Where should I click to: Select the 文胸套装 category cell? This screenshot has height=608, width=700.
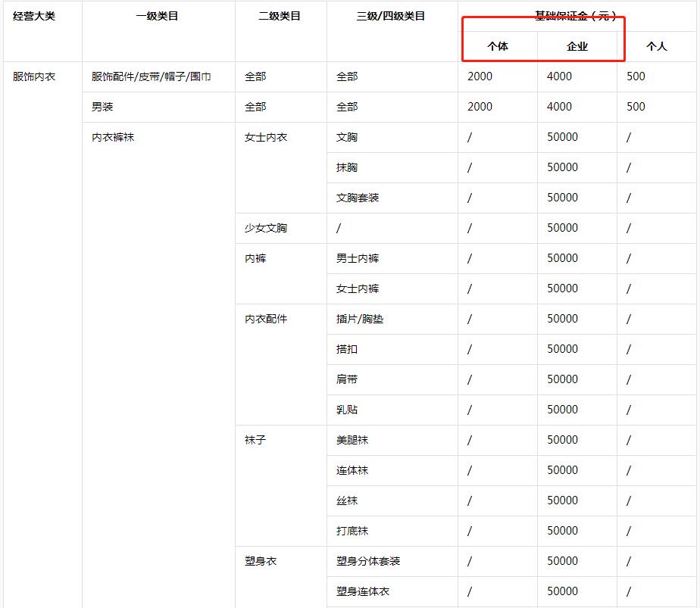point(356,198)
